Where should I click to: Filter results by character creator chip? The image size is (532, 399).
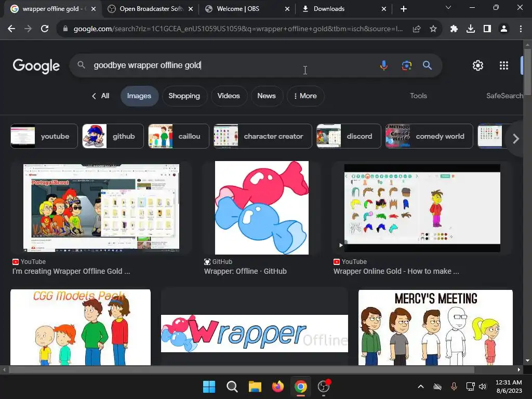click(x=262, y=136)
